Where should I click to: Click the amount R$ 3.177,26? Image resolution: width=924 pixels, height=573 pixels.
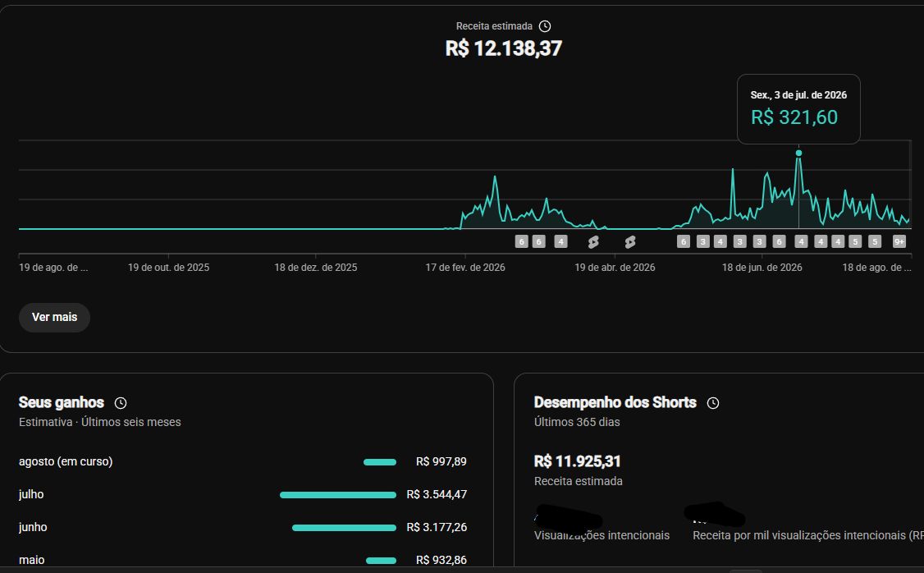[437, 527]
